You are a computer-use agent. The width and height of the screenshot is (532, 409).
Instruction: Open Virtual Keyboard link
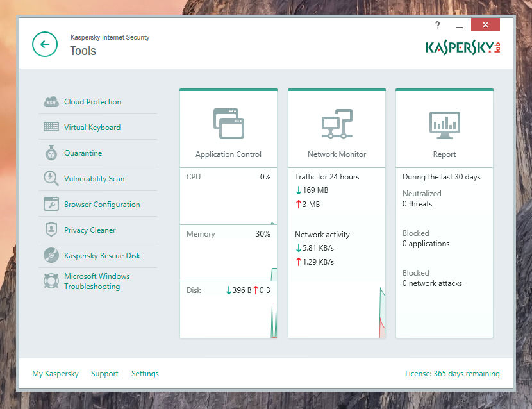click(92, 128)
